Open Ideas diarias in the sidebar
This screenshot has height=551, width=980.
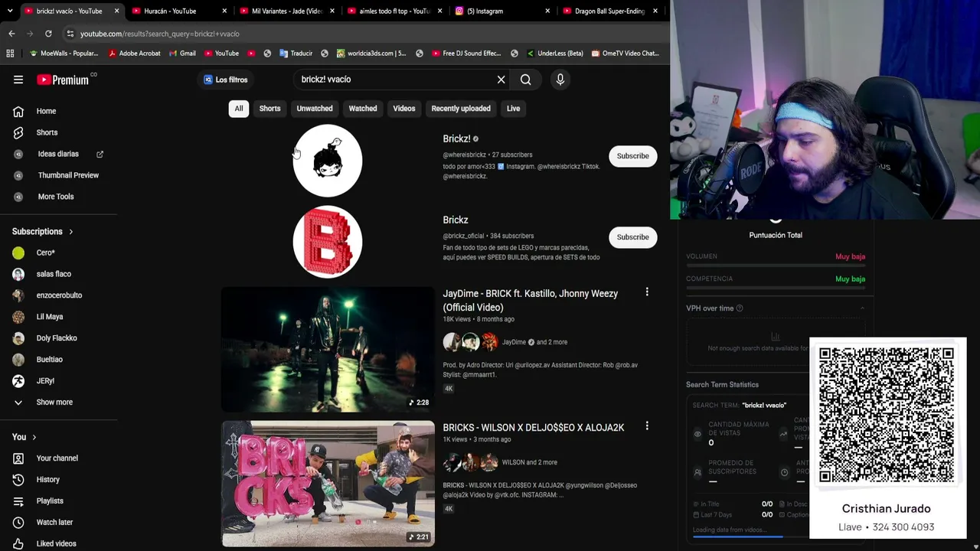click(x=58, y=154)
